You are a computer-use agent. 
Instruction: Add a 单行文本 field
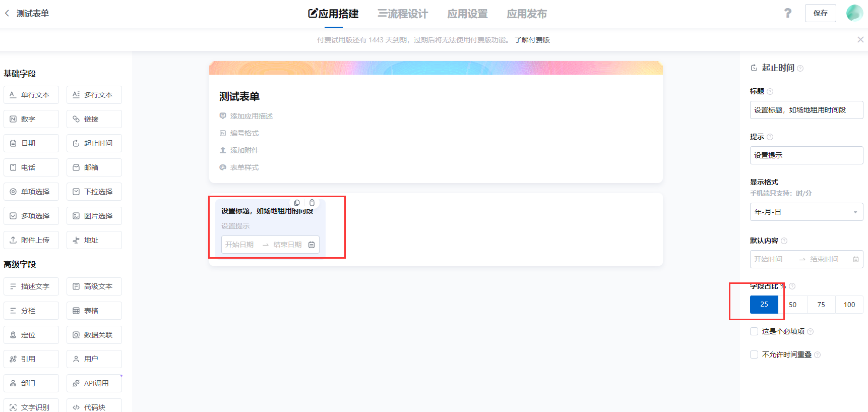31,95
